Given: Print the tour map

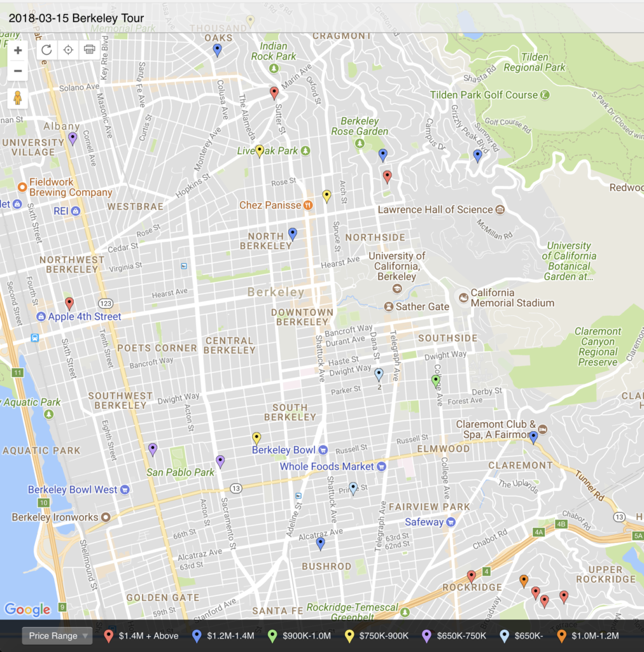Looking at the screenshot, I should pos(89,50).
